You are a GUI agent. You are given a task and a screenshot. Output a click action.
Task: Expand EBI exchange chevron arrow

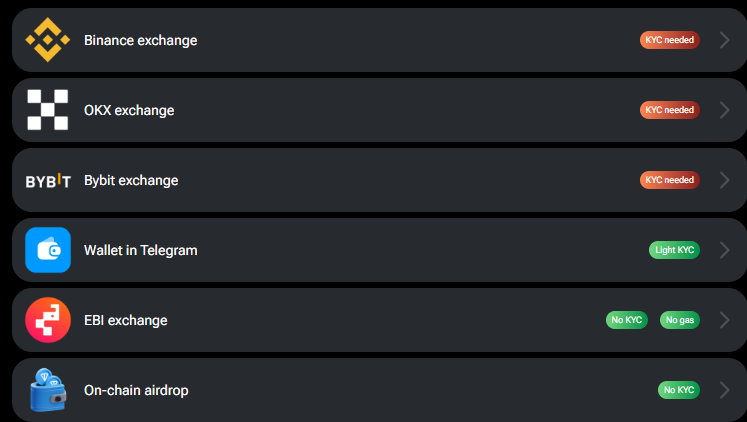pyautogui.click(x=725, y=320)
